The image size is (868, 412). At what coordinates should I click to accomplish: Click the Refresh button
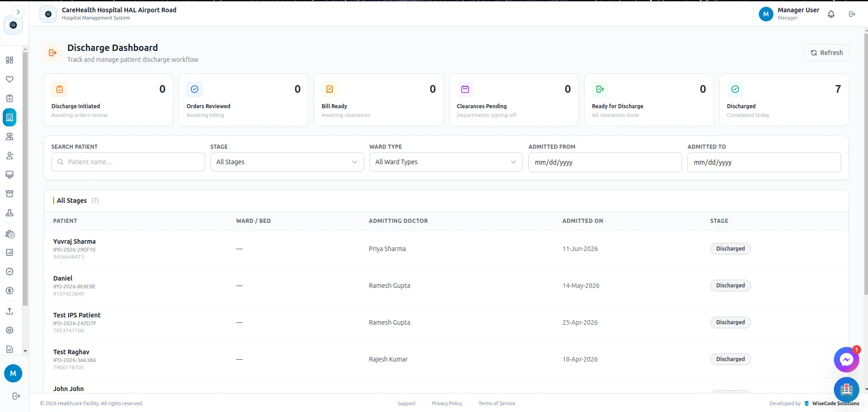[x=826, y=53]
